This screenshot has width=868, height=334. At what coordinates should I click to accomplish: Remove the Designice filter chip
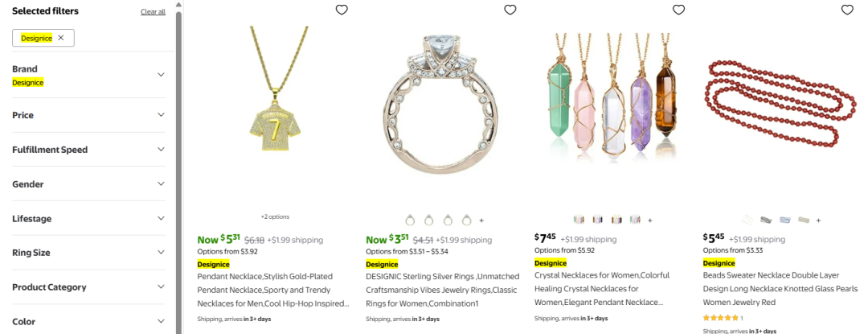[60, 38]
